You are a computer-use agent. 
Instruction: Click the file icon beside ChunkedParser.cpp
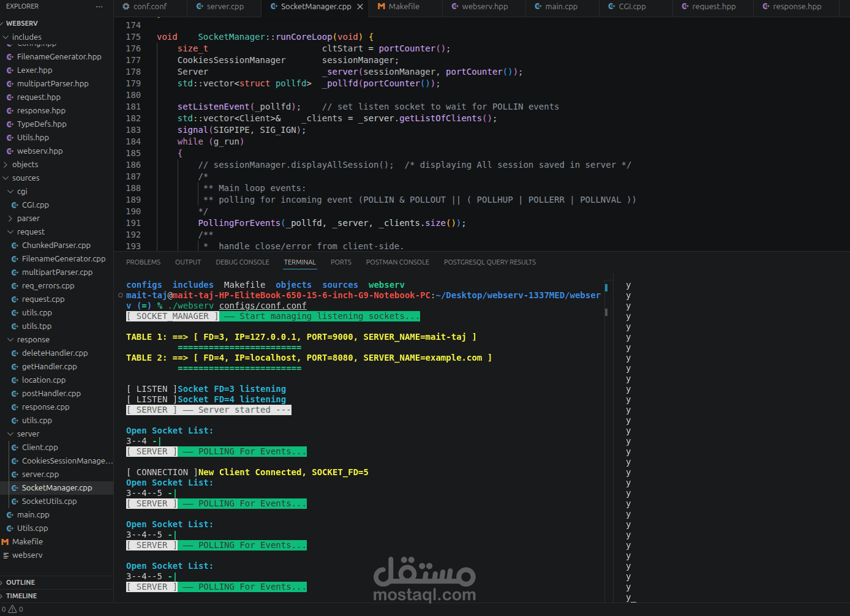[15, 246]
